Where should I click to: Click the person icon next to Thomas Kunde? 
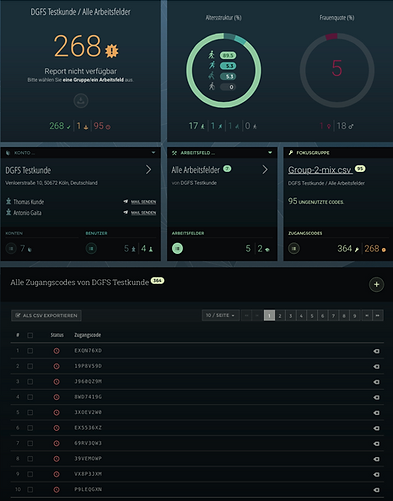click(x=9, y=201)
